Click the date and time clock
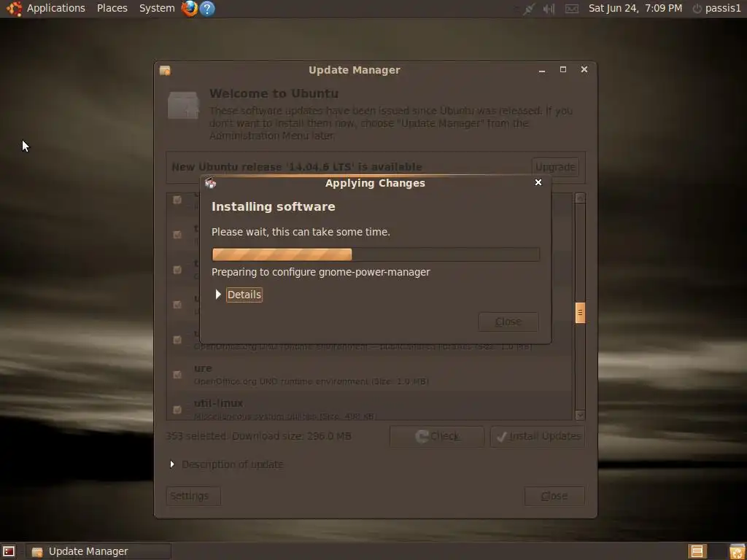The height and width of the screenshot is (560, 747). 635,8
